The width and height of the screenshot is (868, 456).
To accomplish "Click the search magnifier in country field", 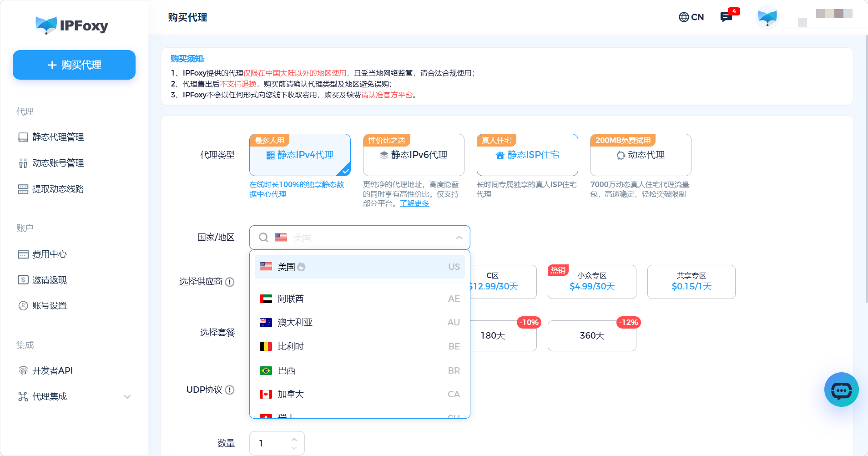I will 263,238.
